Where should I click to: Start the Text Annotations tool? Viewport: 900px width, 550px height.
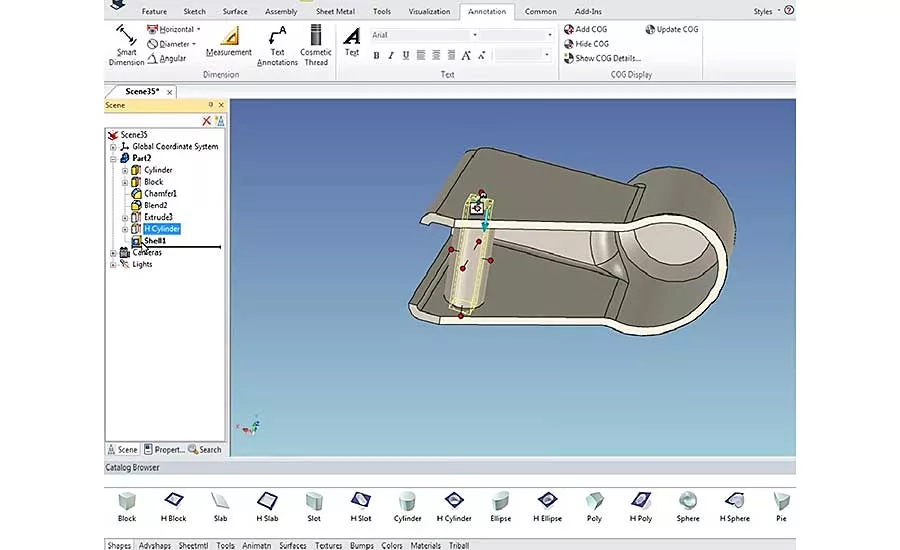pyautogui.click(x=277, y=45)
